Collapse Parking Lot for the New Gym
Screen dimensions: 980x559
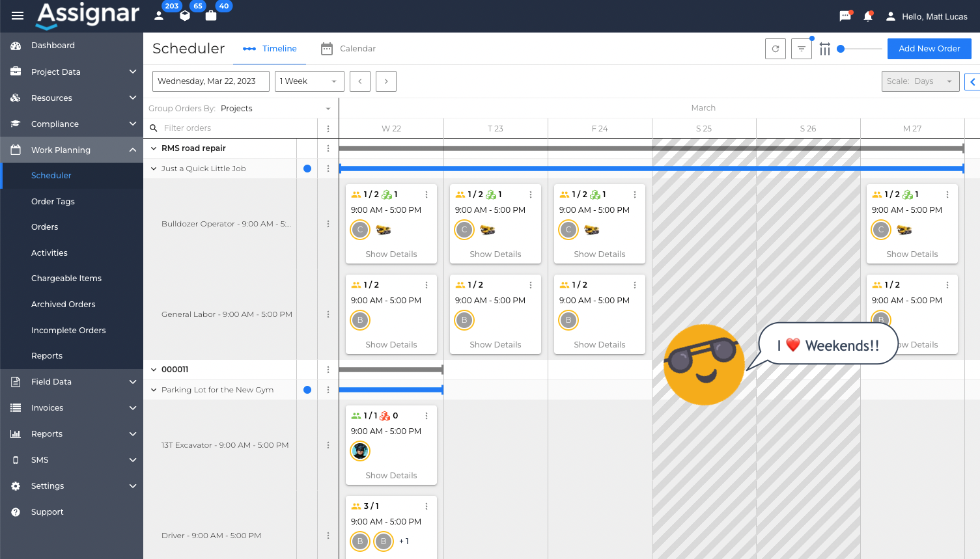click(154, 390)
